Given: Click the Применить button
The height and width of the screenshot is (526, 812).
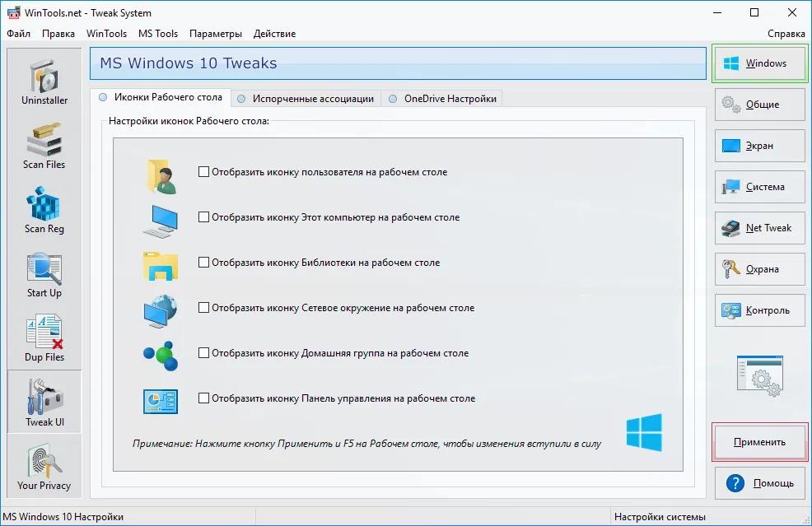Looking at the screenshot, I should [759, 442].
